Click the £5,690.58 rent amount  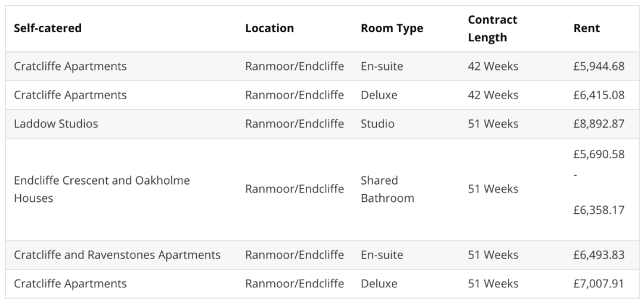point(599,154)
